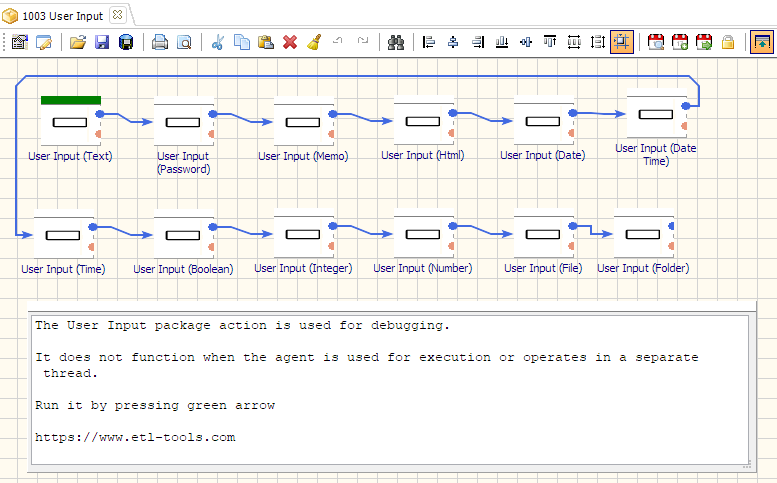The height and width of the screenshot is (483, 777).
Task: Click the 'User Input (Password)' label text
Action: click(183, 162)
